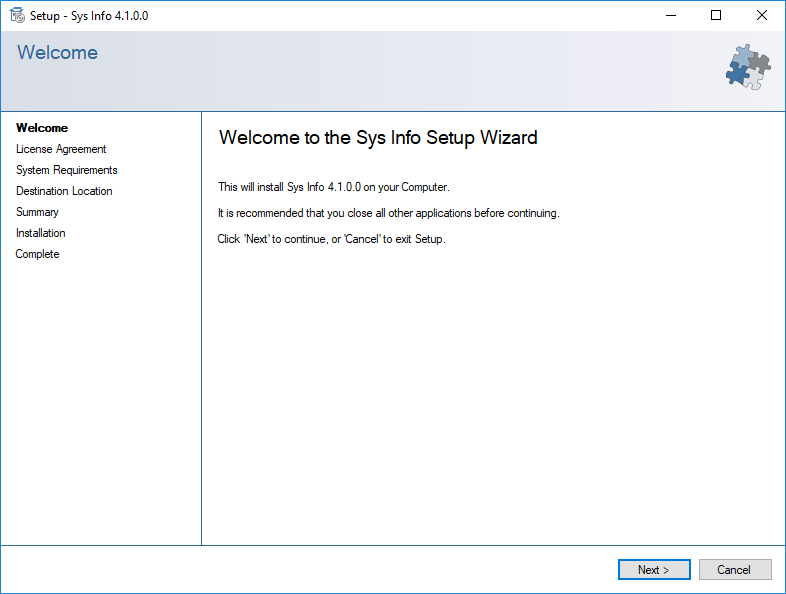Click the Next button to continue

click(654, 569)
